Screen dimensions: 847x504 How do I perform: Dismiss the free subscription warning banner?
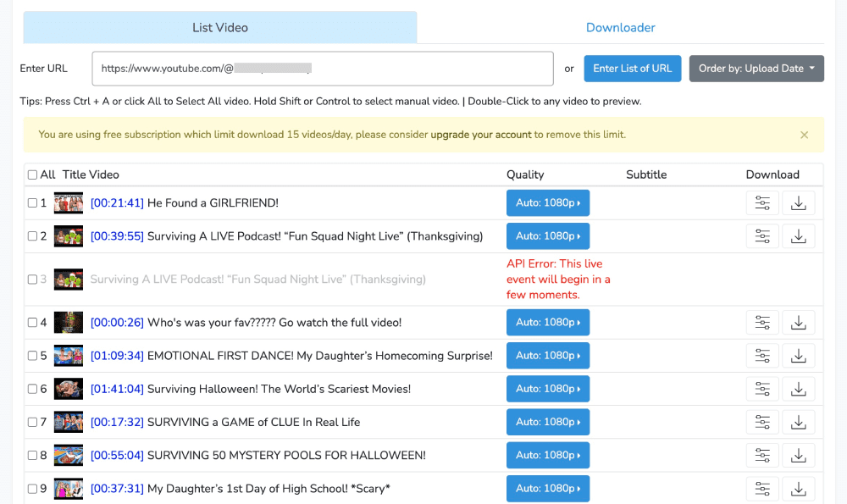tap(804, 135)
